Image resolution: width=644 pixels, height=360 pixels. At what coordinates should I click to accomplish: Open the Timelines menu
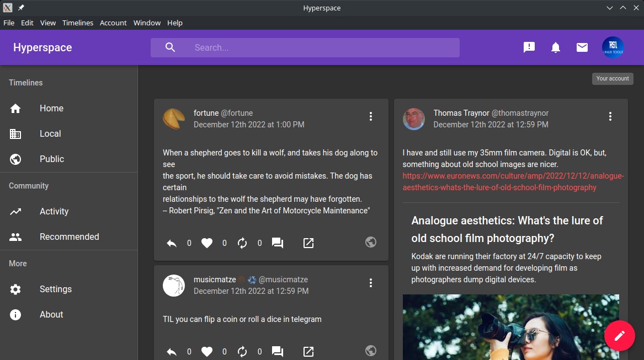click(x=78, y=23)
